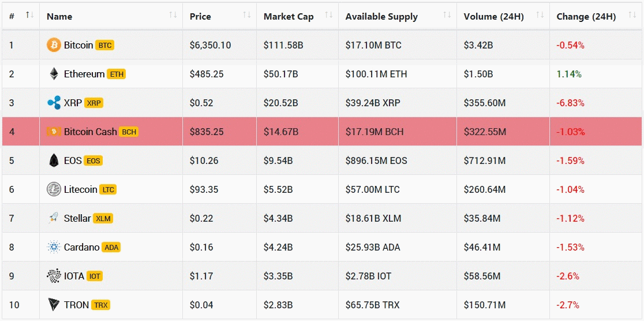Sort by Market Cap column arrows
Screen dimensions: 644x321
click(329, 15)
